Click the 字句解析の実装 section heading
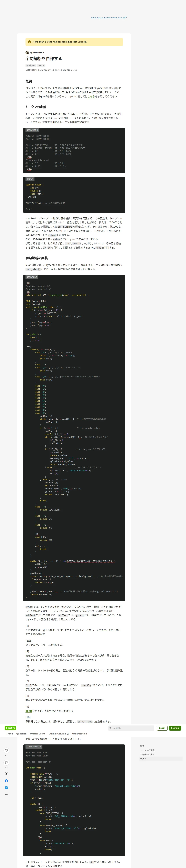The height and width of the screenshot is (868, 186). pyautogui.click(x=37, y=258)
